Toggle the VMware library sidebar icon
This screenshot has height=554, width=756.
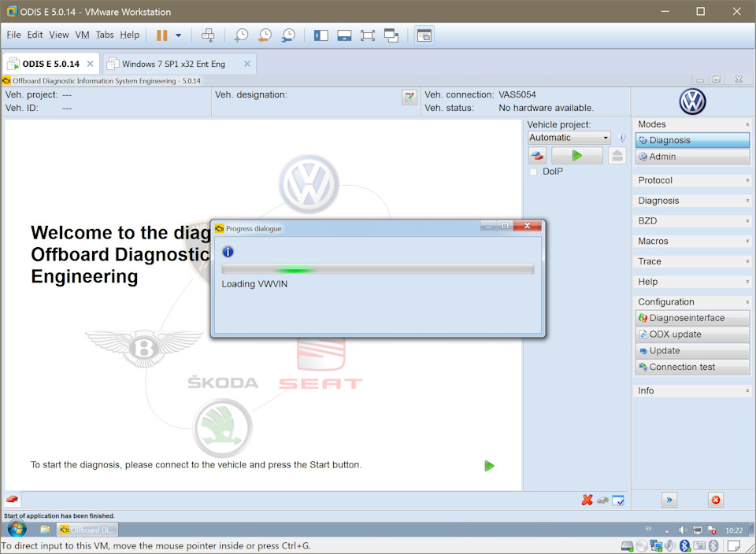coord(321,35)
